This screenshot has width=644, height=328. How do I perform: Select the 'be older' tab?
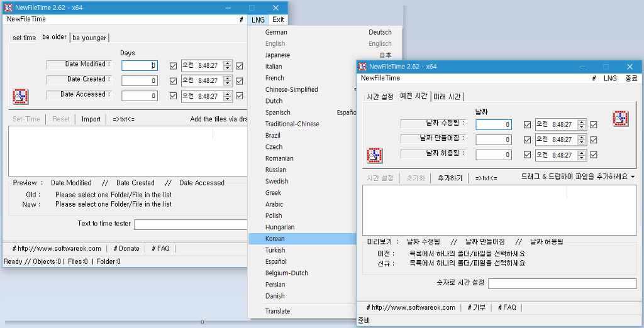point(54,37)
